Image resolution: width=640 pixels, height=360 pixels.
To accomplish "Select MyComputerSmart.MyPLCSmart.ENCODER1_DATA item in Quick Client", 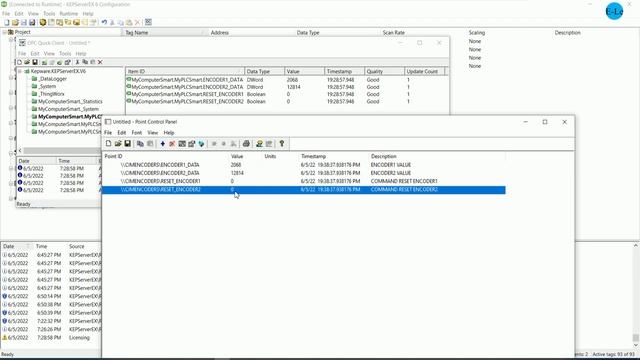I will point(185,80).
